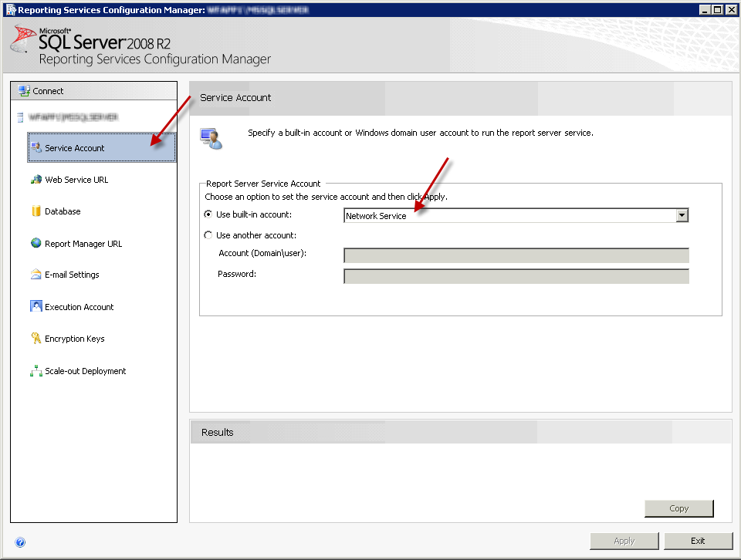Click the 'Report Server Service Account' group title
The image size is (741, 560).
pos(263,184)
